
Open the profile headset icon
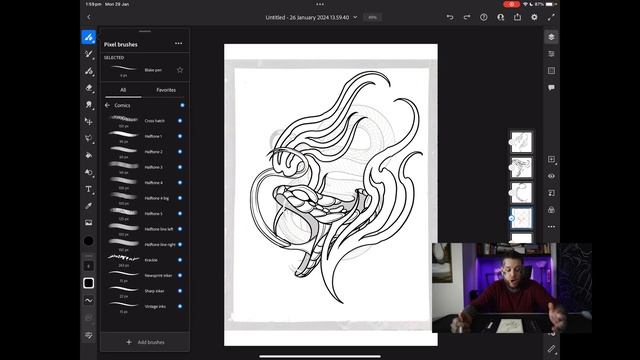pyautogui.click(x=500, y=17)
